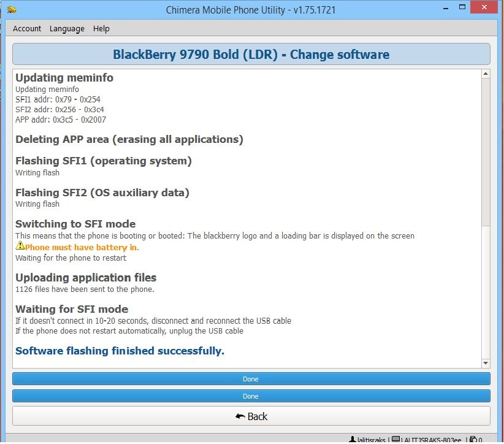Image resolution: width=504 pixels, height=444 pixels.
Task: Click 'Flashing SFI1 (operating system)' heading
Action: (104, 161)
